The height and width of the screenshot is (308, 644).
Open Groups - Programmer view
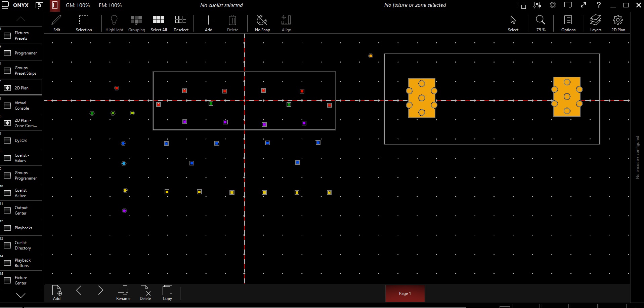pyautogui.click(x=21, y=176)
